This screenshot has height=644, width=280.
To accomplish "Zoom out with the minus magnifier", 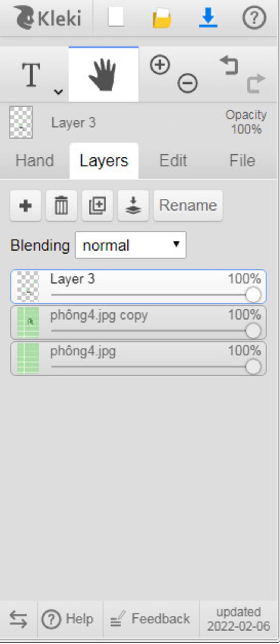I will [x=188, y=83].
